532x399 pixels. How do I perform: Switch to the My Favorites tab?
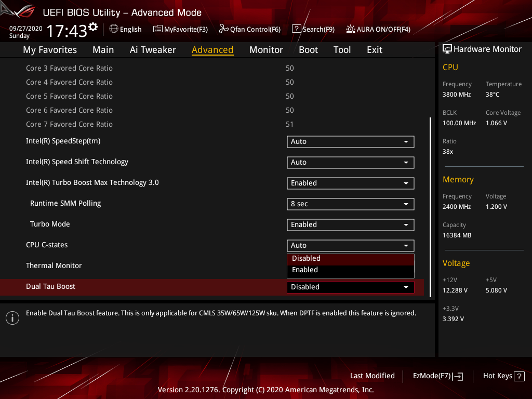pos(50,50)
